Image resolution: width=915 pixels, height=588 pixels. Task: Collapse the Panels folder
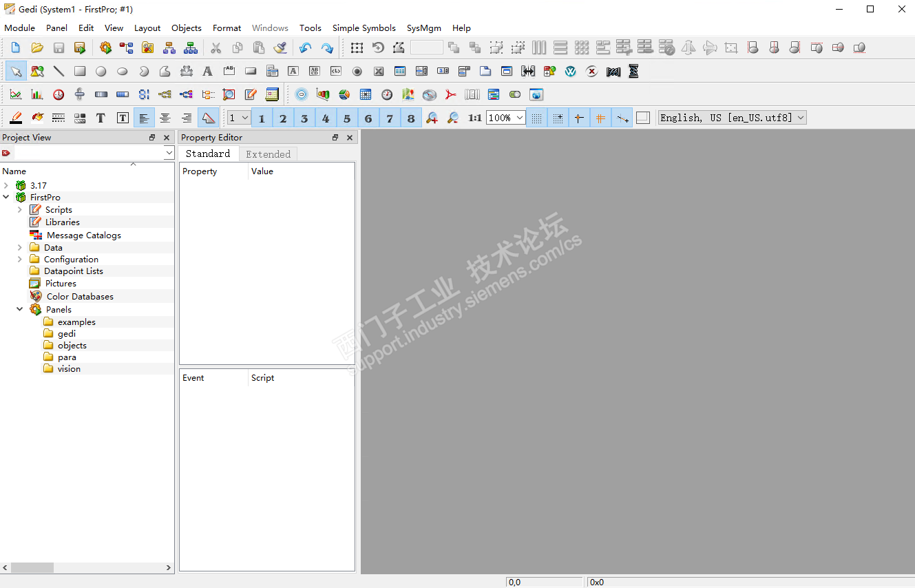pos(20,310)
